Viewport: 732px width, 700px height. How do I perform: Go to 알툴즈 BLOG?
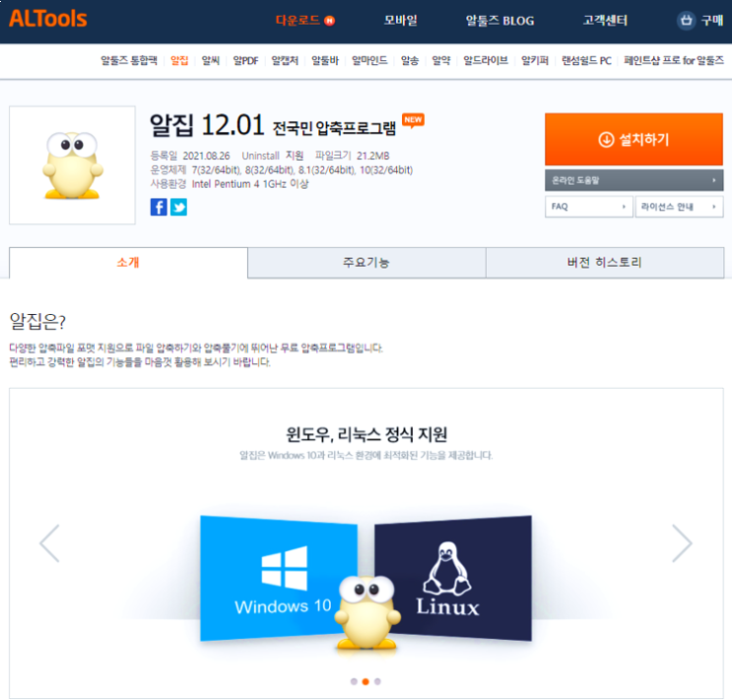pos(499,21)
